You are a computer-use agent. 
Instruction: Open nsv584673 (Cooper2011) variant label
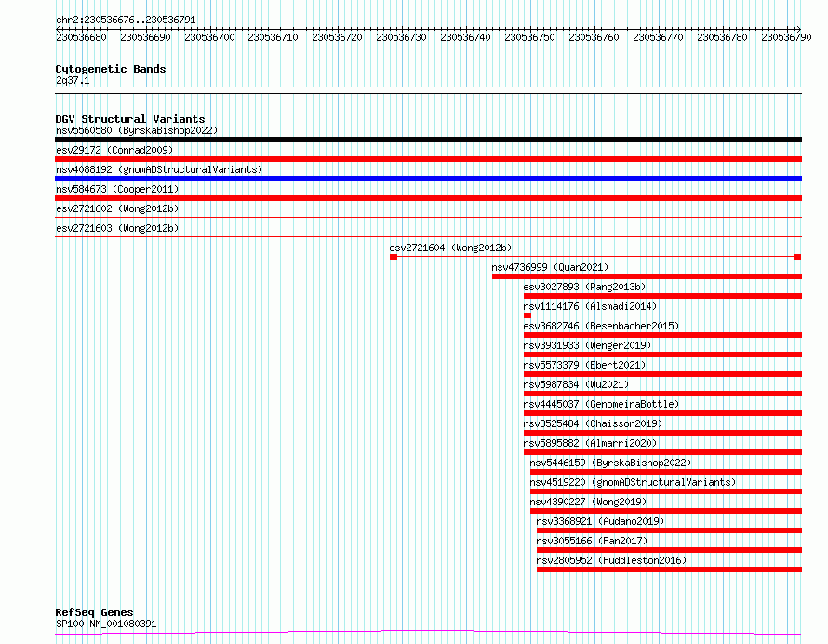(117, 189)
